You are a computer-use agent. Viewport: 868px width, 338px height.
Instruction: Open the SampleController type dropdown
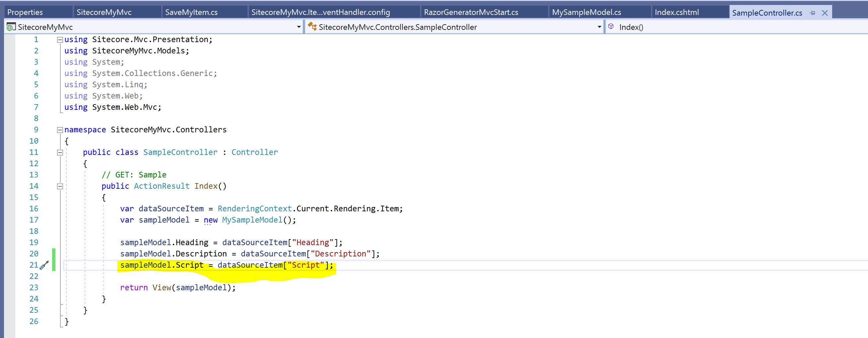point(599,27)
